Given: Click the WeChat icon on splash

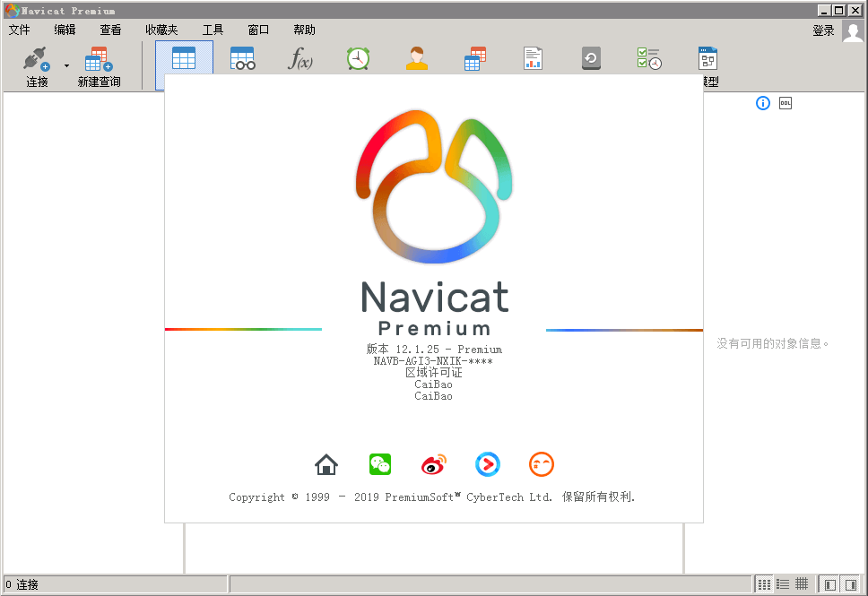Looking at the screenshot, I should (380, 464).
